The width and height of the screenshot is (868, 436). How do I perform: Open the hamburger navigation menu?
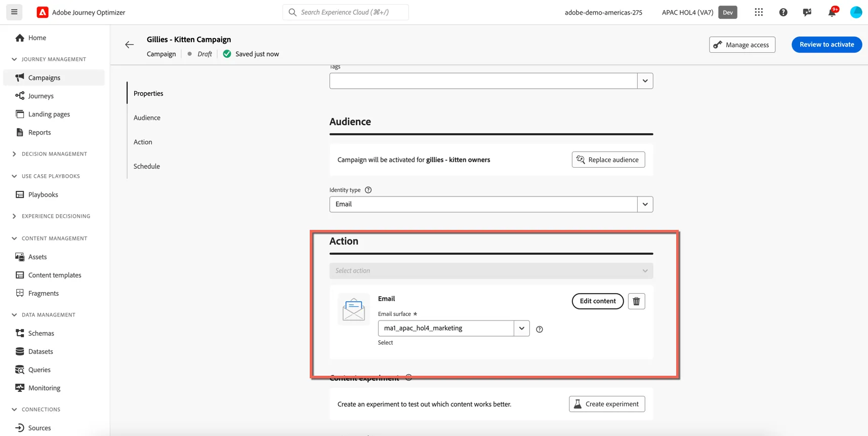[x=14, y=12]
